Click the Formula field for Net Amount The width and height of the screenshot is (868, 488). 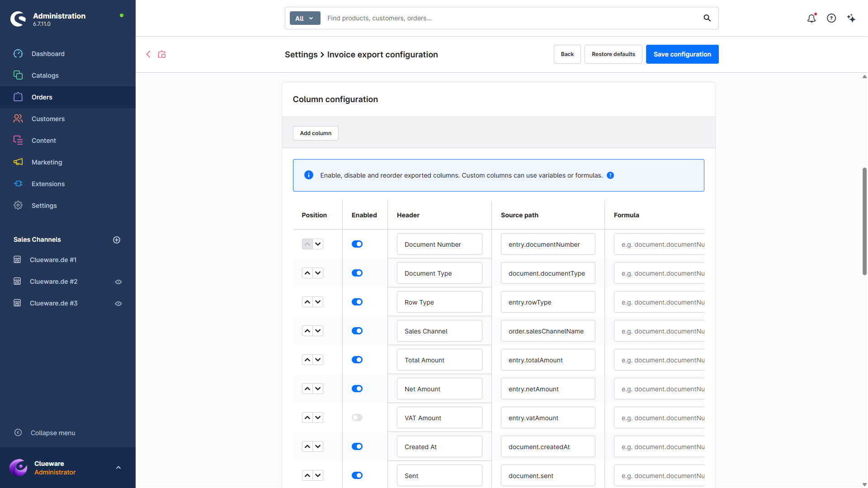click(659, 389)
